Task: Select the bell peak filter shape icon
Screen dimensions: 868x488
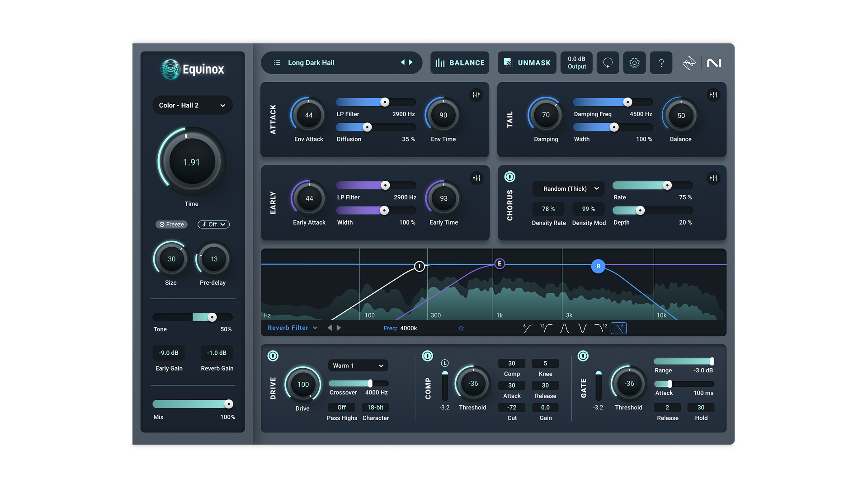Action: click(564, 328)
